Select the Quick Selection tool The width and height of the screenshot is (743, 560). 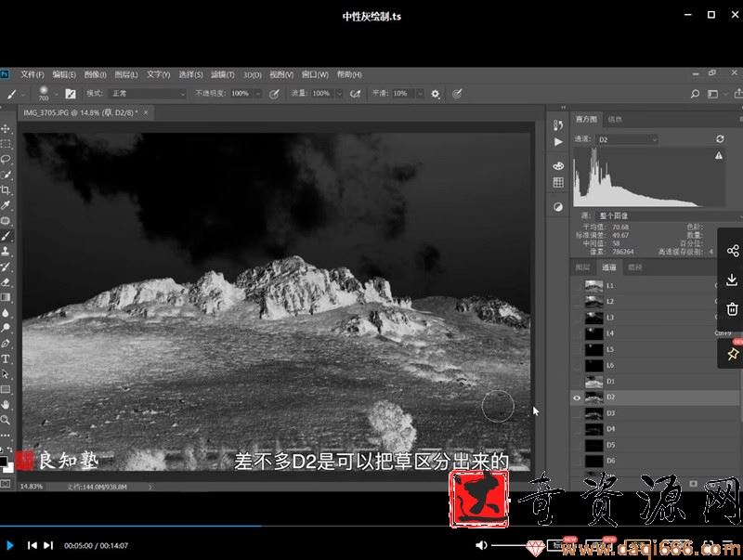6,175
